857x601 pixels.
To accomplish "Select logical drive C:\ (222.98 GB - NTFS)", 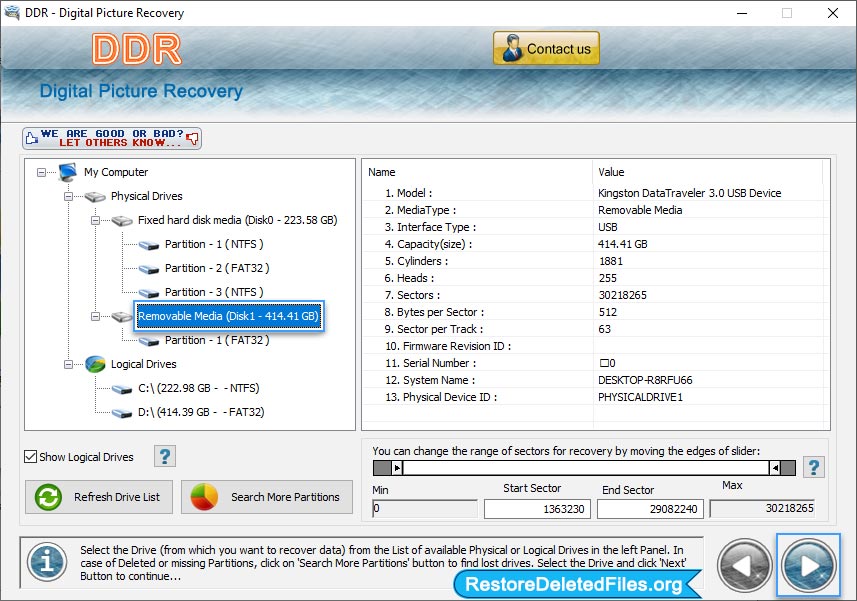I will coord(198,388).
